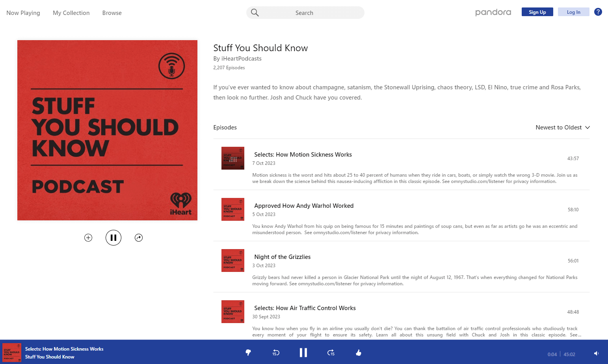
Task: Click the Pandora logo
Action: 493,12
